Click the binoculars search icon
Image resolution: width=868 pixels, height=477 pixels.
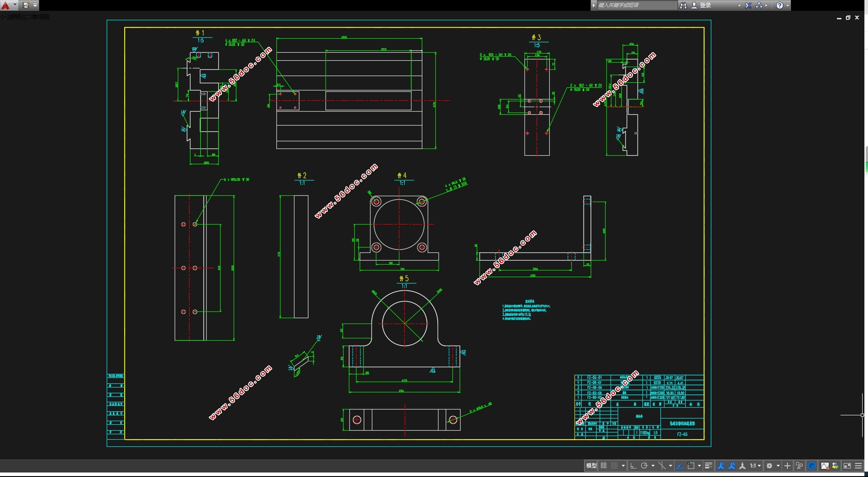(683, 5)
